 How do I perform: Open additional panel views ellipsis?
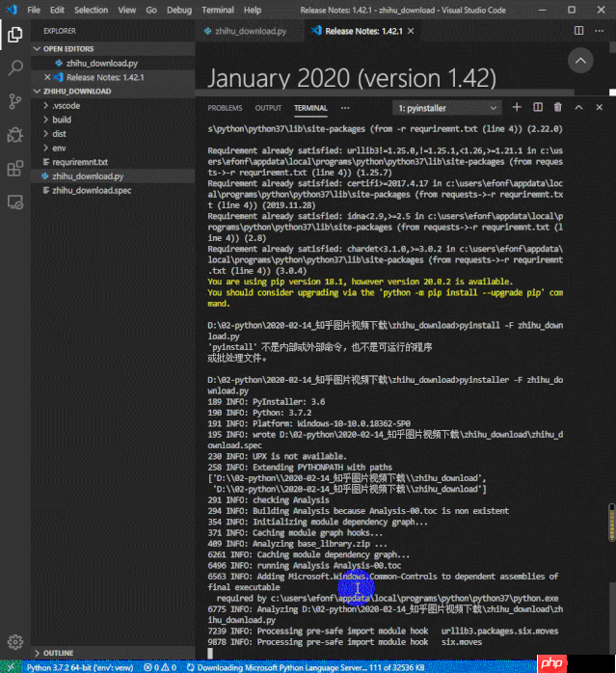tap(345, 108)
